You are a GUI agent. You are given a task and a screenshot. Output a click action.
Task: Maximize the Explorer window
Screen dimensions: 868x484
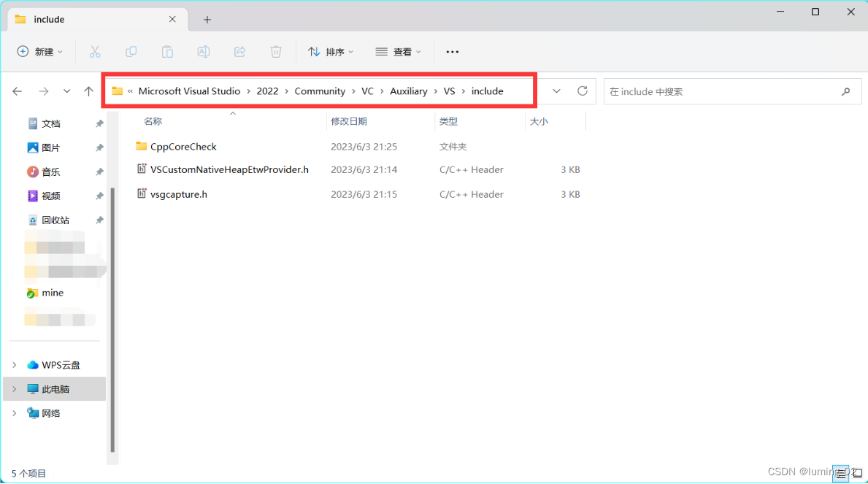(815, 12)
